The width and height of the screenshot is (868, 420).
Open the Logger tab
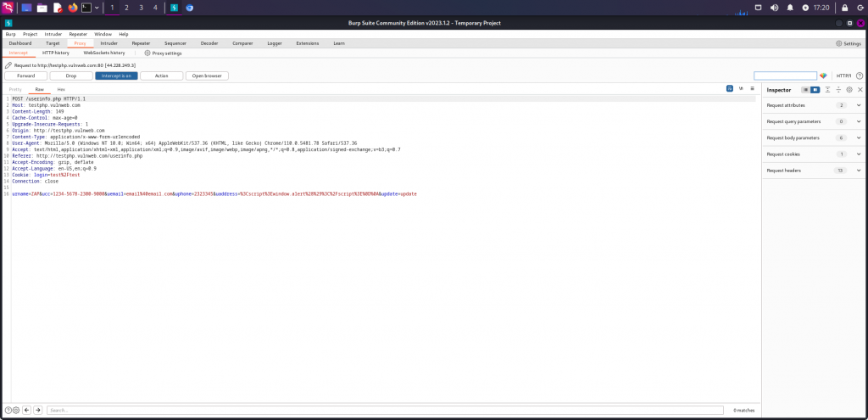pyautogui.click(x=275, y=43)
